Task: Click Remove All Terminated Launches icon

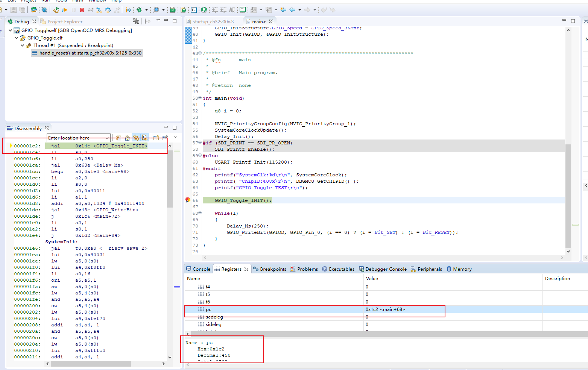Action: tap(136, 21)
